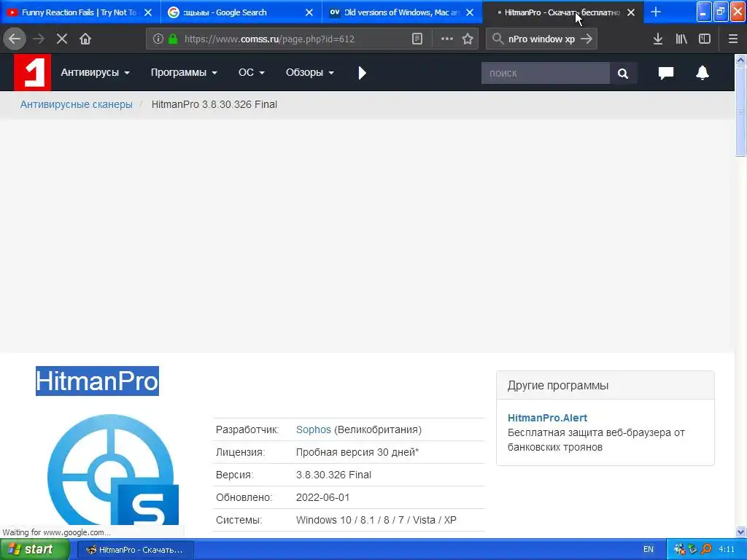This screenshot has height=560, width=747.
Task: Open notifications bell icon
Action: (703, 73)
